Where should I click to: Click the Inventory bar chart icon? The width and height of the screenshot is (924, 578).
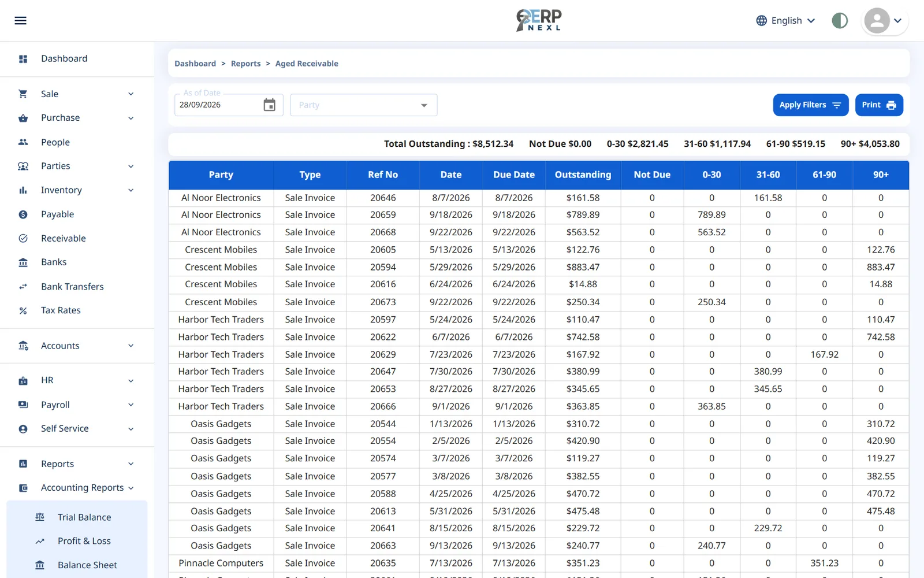(23, 190)
